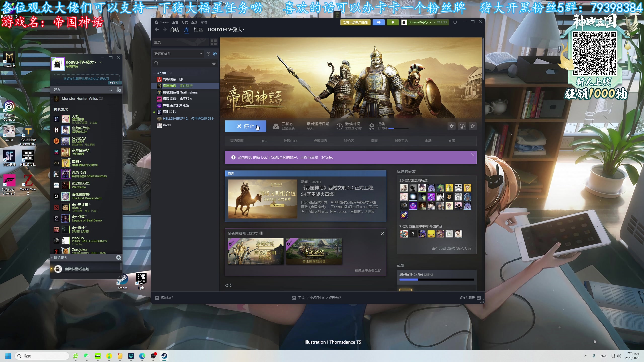Click the 停止 button

245,126
